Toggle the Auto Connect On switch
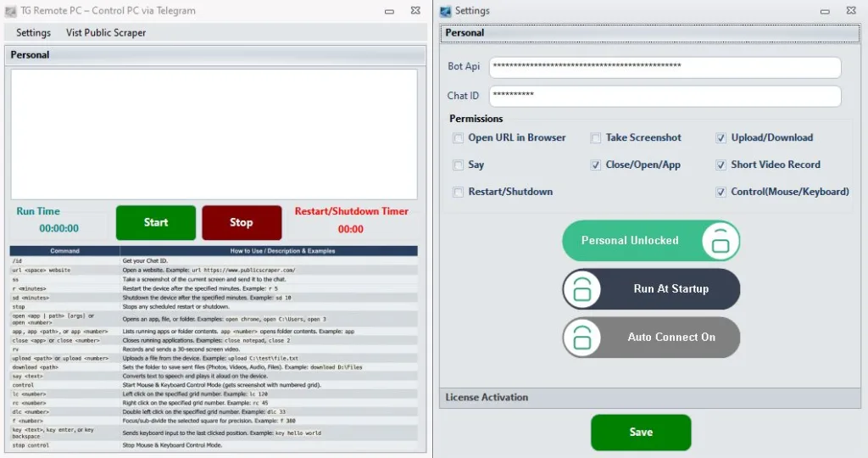Viewport: 868px width, 458px height. pos(651,338)
